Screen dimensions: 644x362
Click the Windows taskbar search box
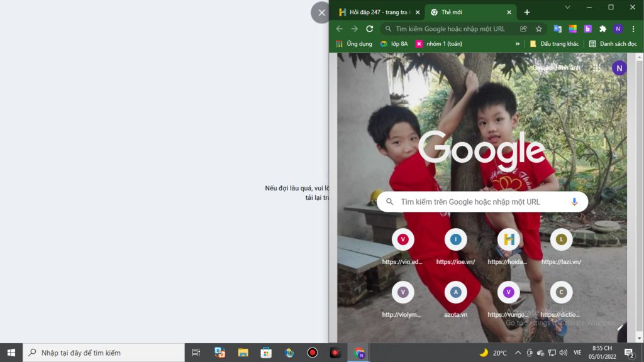click(104, 353)
